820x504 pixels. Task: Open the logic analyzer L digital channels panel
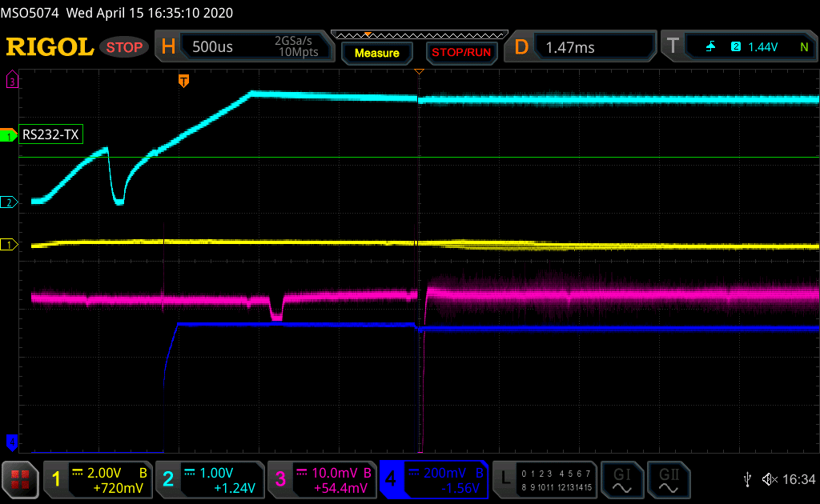[x=545, y=479]
